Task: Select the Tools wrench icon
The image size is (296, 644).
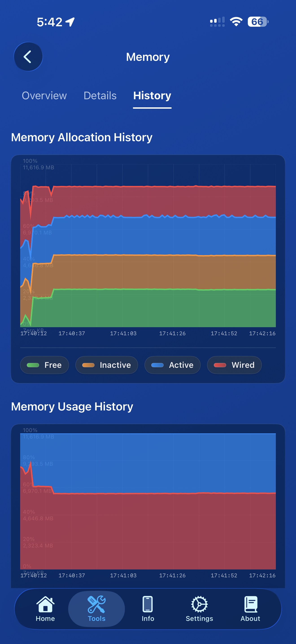Action: 96,605
